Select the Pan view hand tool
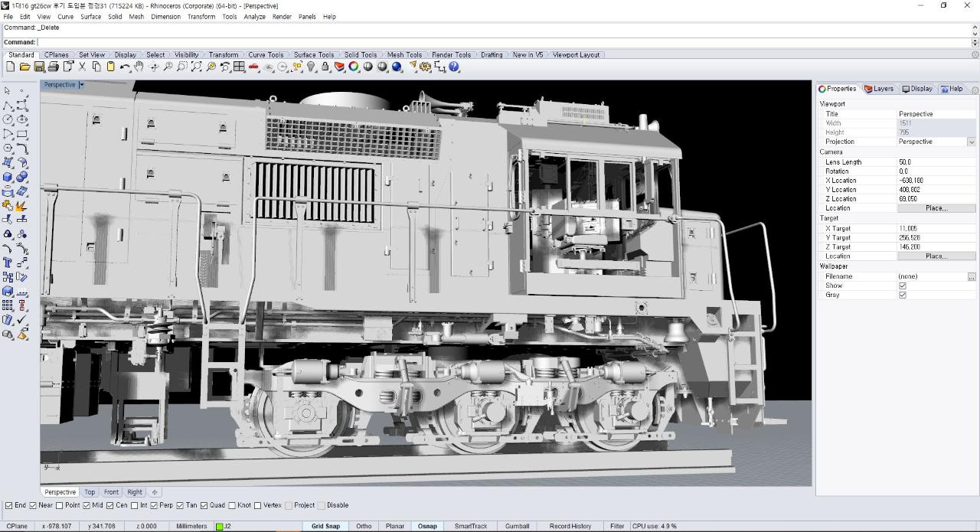 point(139,67)
